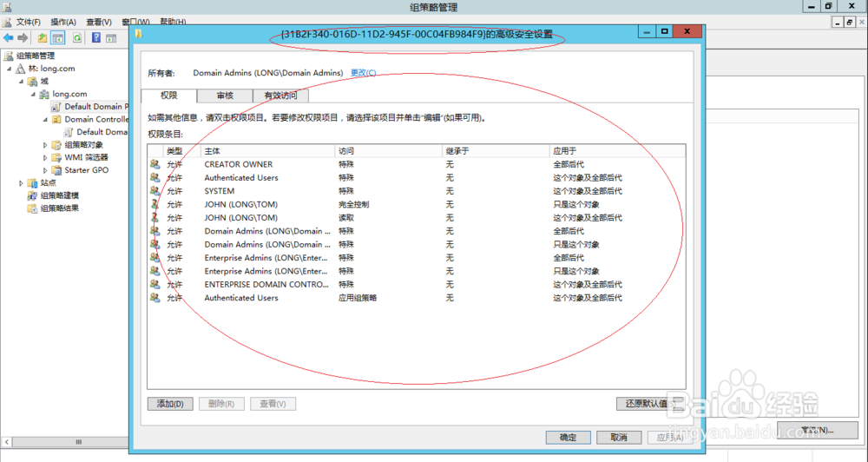Switch to the 审核 tab

click(225, 96)
